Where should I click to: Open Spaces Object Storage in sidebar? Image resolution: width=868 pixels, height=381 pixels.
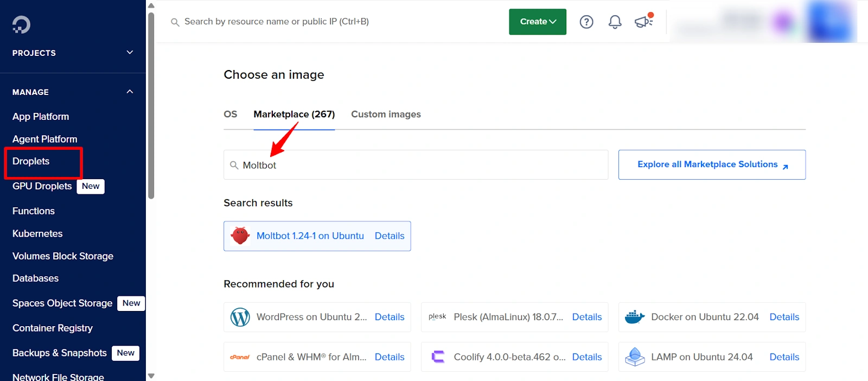pos(62,303)
